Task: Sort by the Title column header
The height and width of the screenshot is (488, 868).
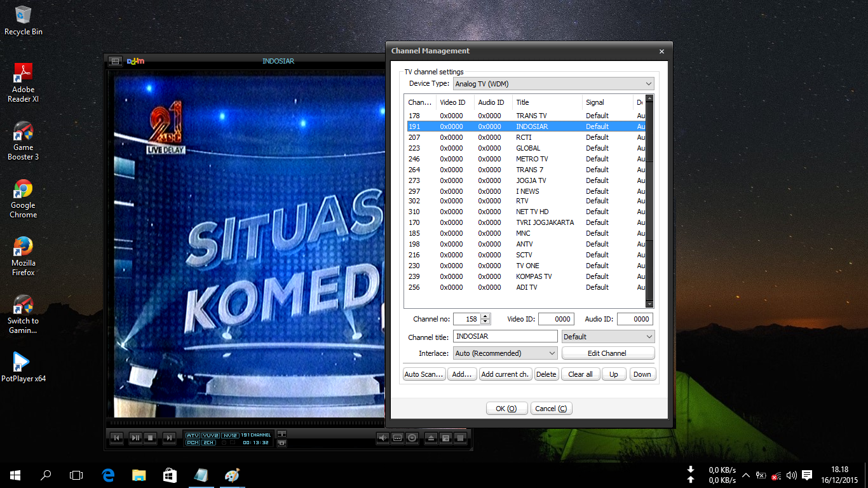Action: coord(547,102)
